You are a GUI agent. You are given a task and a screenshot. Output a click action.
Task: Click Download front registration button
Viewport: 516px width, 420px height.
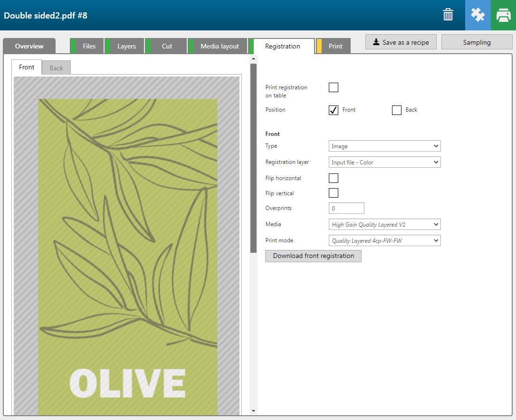(x=313, y=256)
